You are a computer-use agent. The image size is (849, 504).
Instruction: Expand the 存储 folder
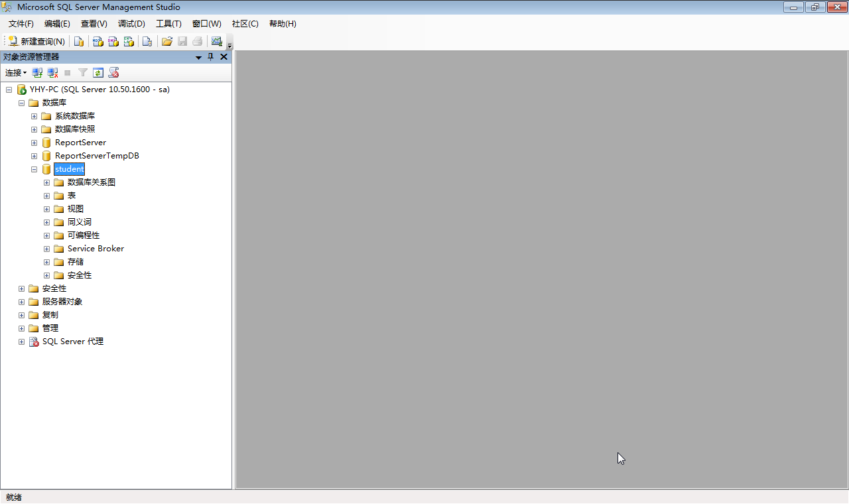point(46,262)
